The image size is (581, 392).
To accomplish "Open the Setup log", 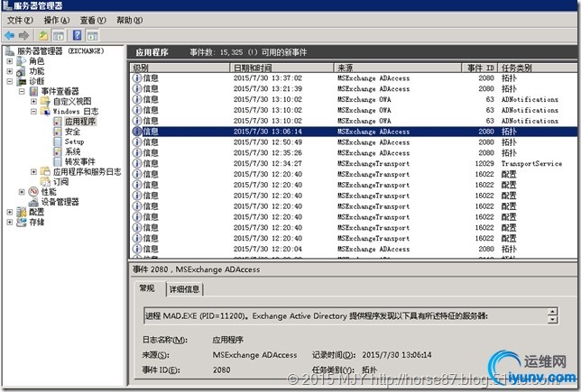I will click(74, 141).
